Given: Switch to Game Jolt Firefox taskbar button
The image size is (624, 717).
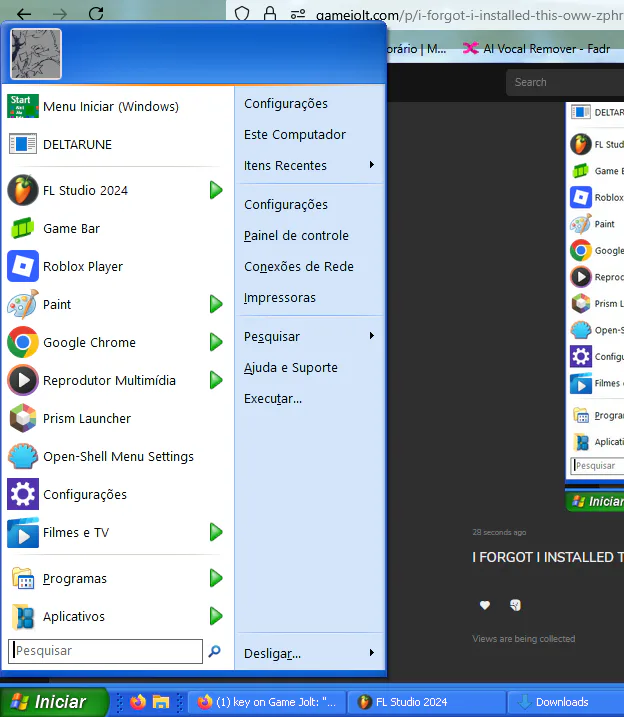Looking at the screenshot, I should [267, 702].
